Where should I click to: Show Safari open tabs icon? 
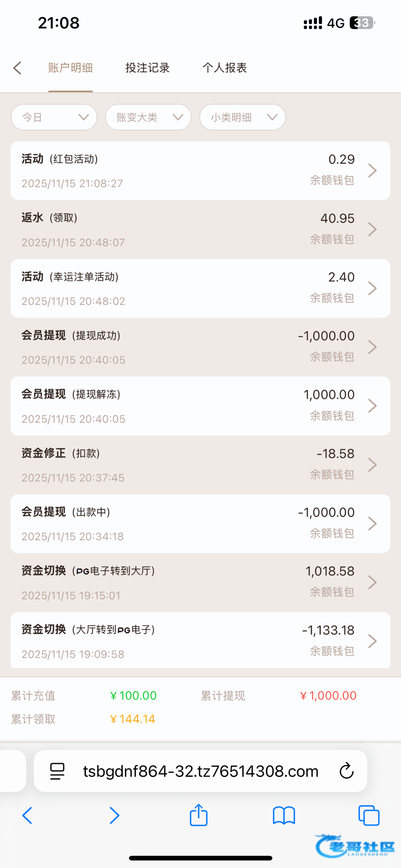tap(368, 816)
